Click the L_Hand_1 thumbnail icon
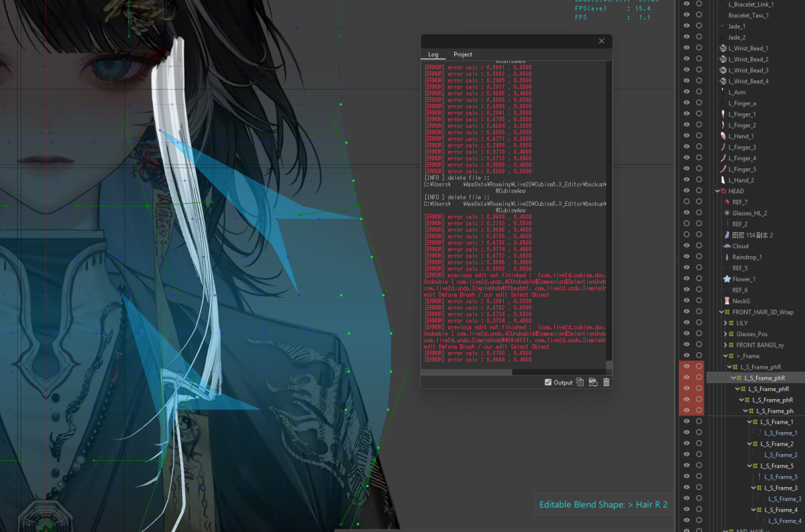 point(722,136)
